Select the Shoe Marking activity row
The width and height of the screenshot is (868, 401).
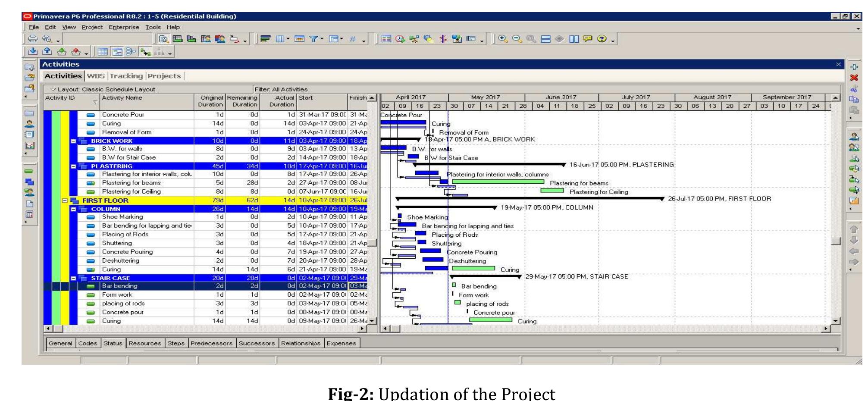click(x=205, y=217)
